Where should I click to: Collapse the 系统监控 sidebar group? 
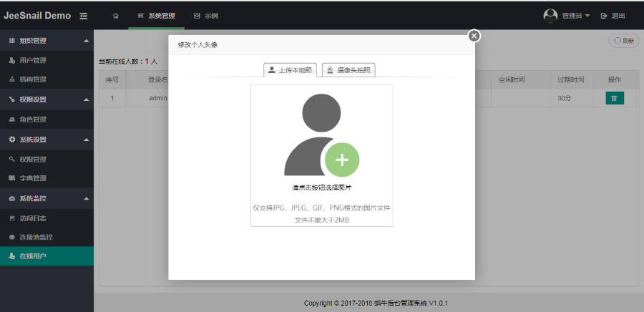coord(47,199)
